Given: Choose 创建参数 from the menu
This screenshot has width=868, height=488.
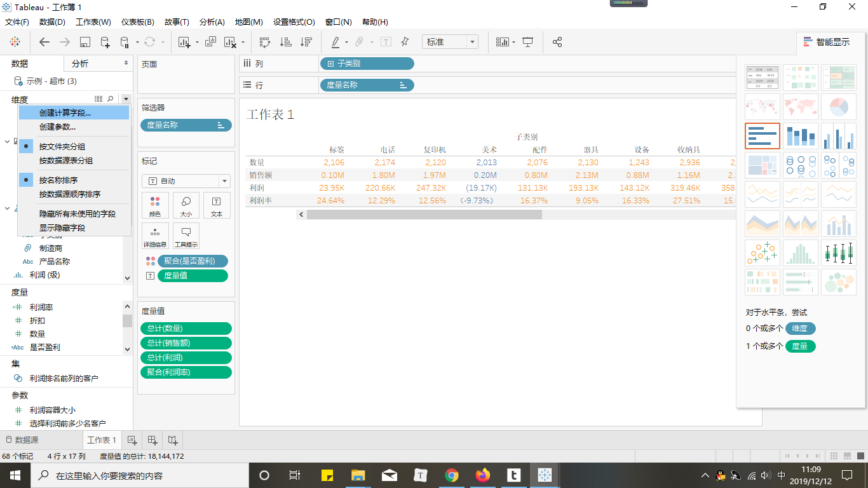Looking at the screenshot, I should coord(74,127).
